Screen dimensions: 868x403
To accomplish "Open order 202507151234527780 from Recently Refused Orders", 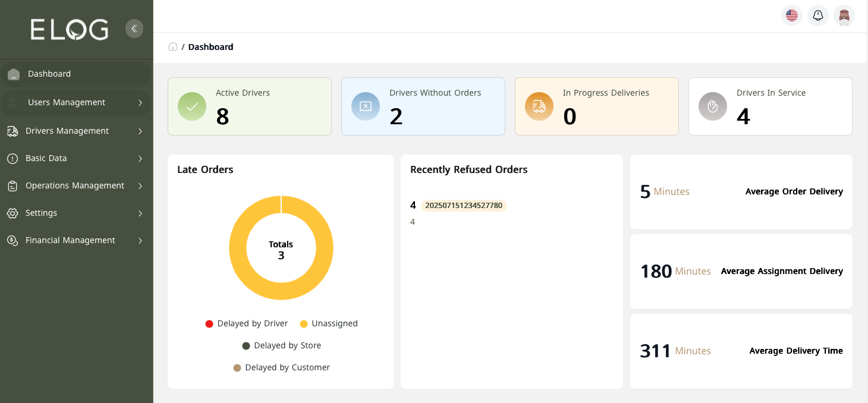I will point(464,205).
